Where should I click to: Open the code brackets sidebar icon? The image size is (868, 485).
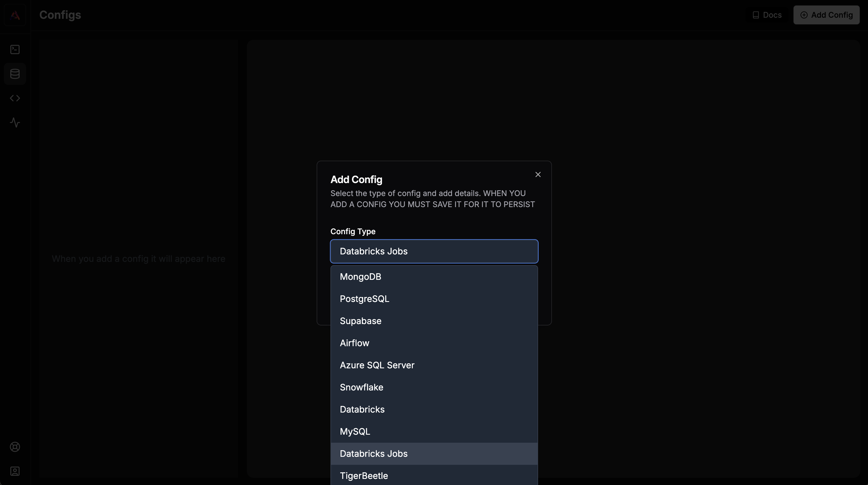15,98
